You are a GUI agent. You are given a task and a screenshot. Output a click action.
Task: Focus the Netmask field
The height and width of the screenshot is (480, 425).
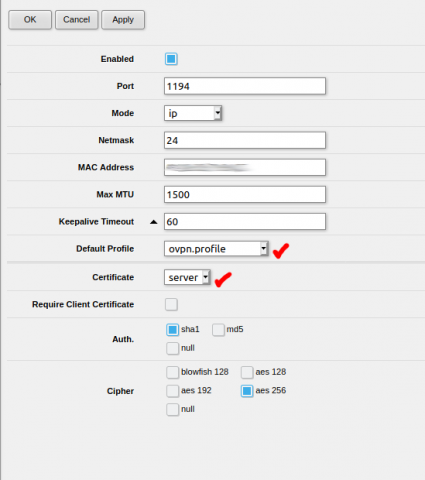coord(245,140)
